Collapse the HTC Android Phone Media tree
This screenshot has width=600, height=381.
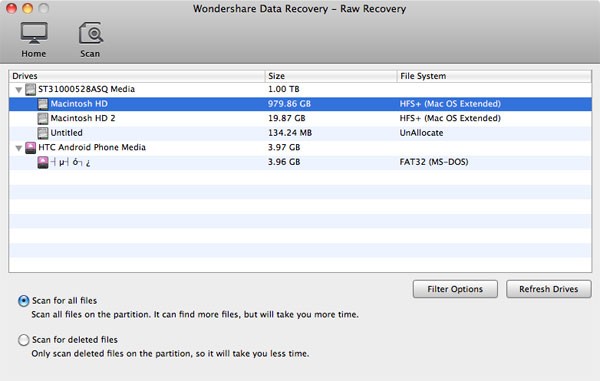point(18,148)
